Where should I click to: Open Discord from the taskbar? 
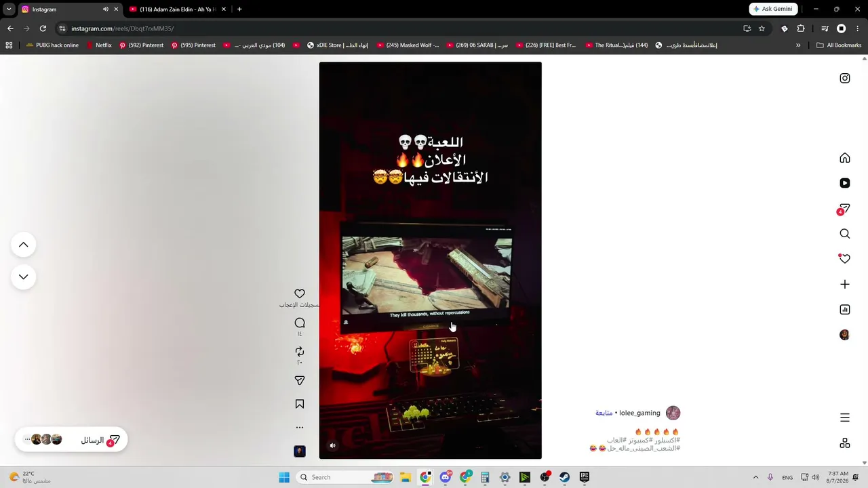coord(445,477)
